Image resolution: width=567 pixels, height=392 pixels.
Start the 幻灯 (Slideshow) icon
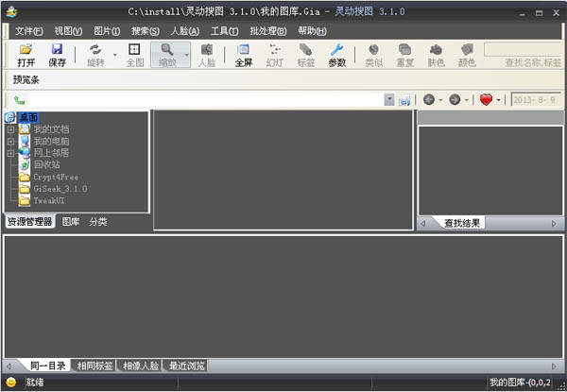[274, 55]
